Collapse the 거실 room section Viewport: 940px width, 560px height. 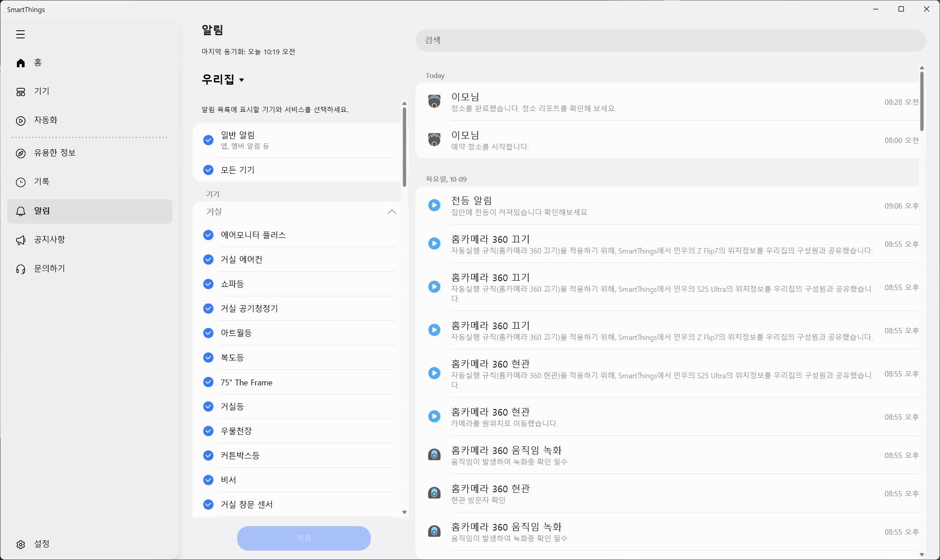point(391,212)
